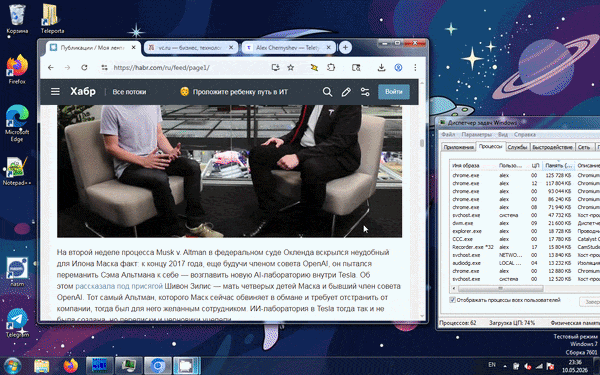Open the Справка menu in Task Manager

click(x=525, y=134)
